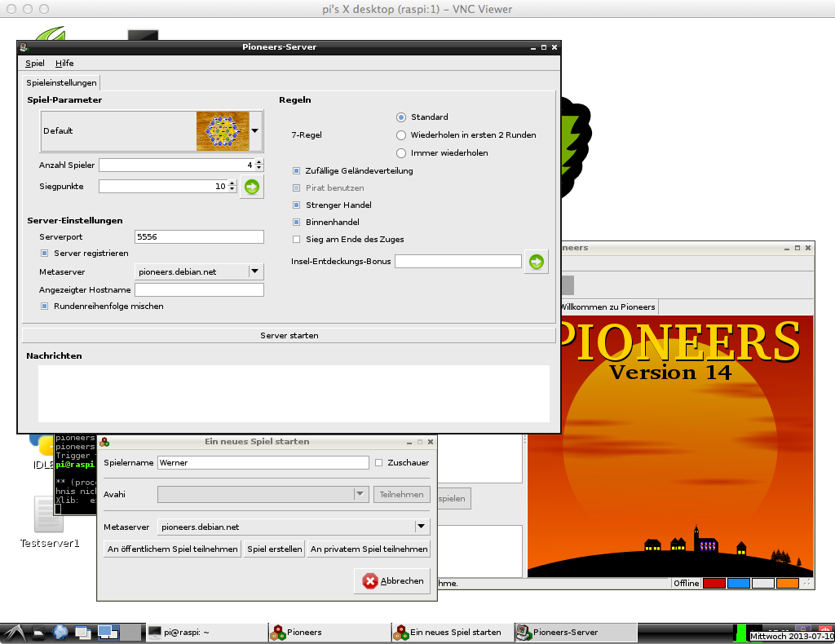Click 'An privatem Spiel teilnehmen'
Screen dimensions: 835x644
coord(369,549)
